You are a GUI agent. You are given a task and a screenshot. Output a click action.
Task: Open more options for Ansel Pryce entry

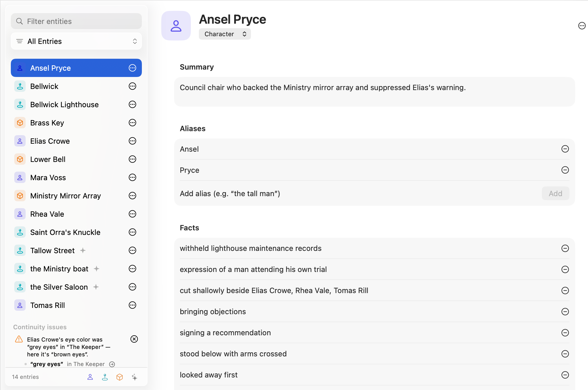pos(132,68)
